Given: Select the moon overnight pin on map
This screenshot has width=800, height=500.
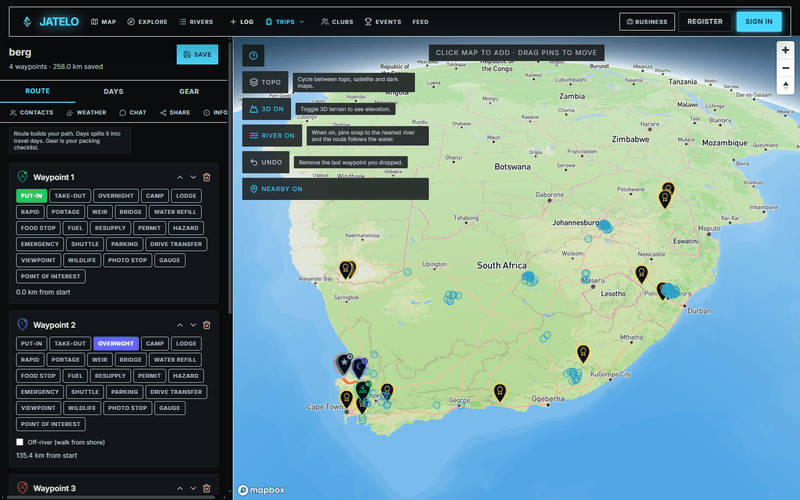Looking at the screenshot, I should pyautogui.click(x=360, y=367).
